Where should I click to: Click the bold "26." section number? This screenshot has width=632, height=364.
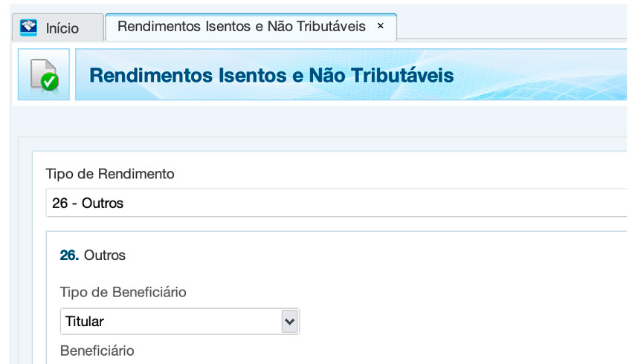tap(69, 255)
